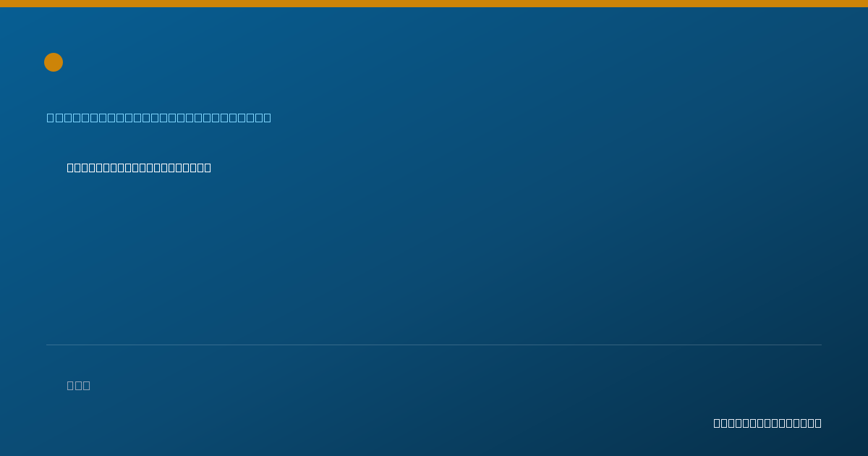Click the white indented subtitle text line
The width and height of the screenshot is (868, 456).
click(x=139, y=167)
